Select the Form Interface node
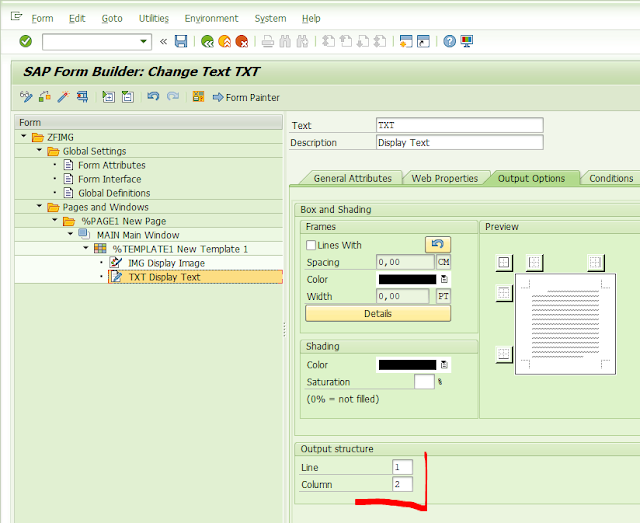 (109, 179)
